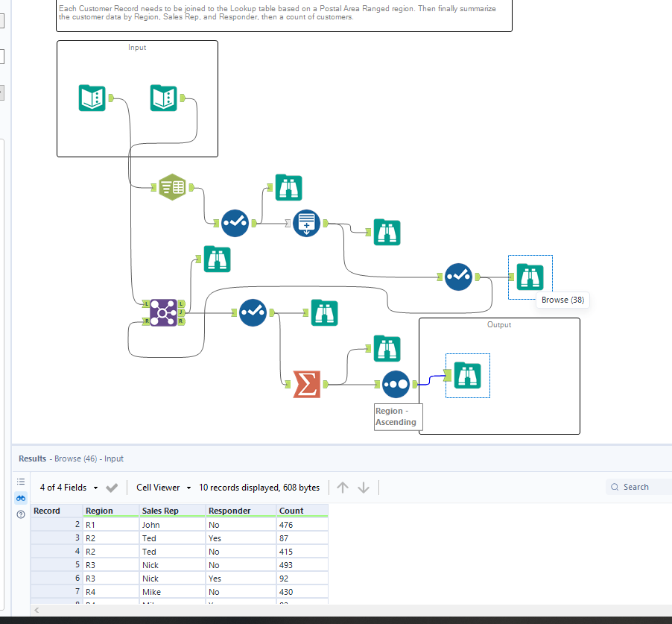Select the Mike cell in record 7
Viewport: 672px width, 624px height.
[x=172, y=592]
